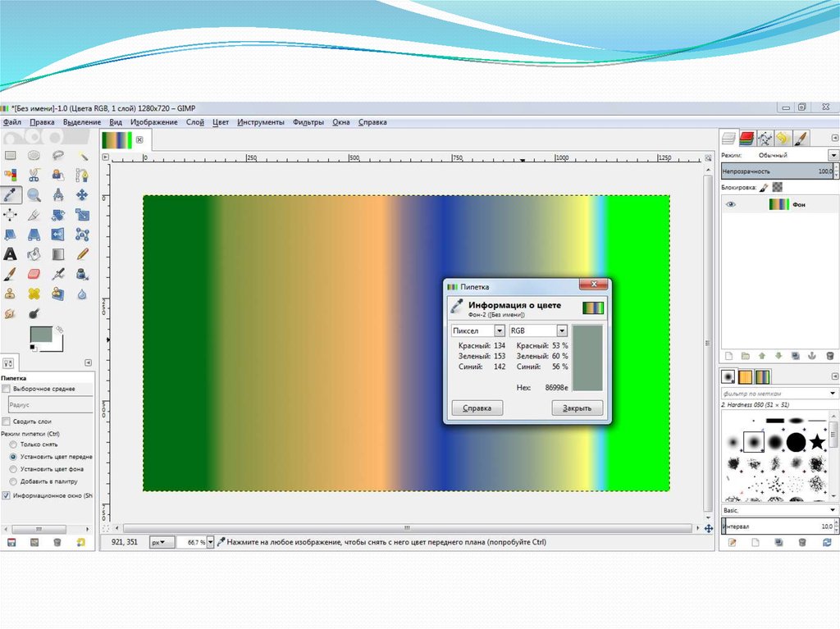Open the Изображение menu
The width and height of the screenshot is (840, 629).
point(153,122)
